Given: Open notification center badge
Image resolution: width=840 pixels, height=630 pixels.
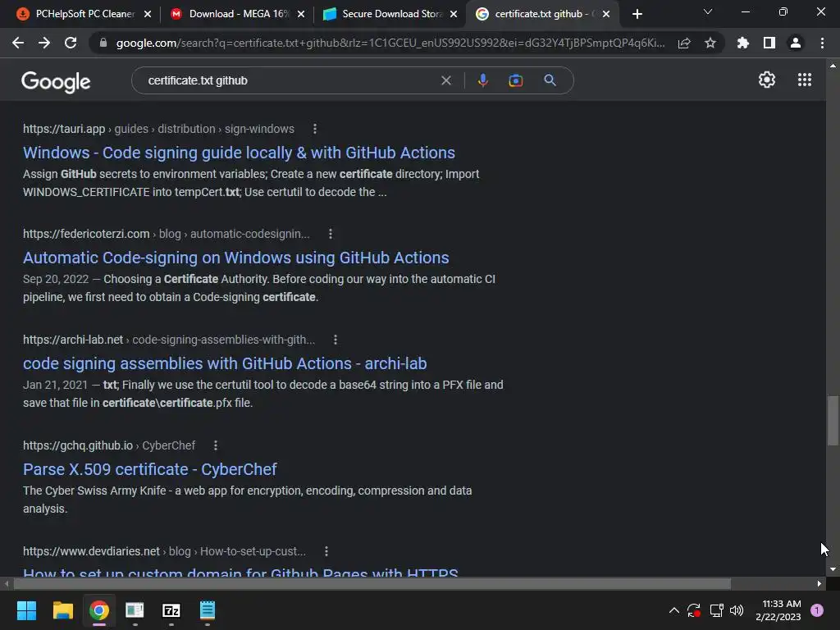Looking at the screenshot, I should pyautogui.click(x=816, y=610).
